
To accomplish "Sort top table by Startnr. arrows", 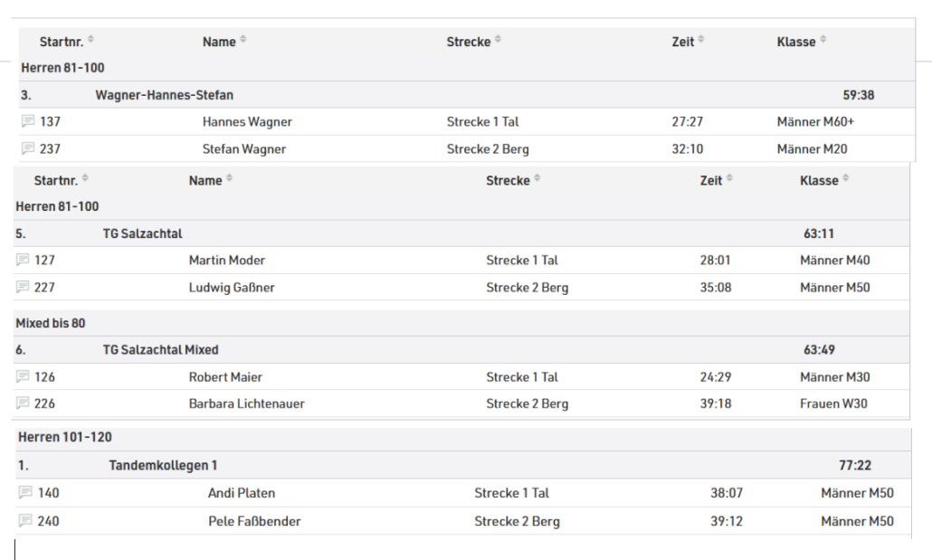I will pyautogui.click(x=91, y=39).
